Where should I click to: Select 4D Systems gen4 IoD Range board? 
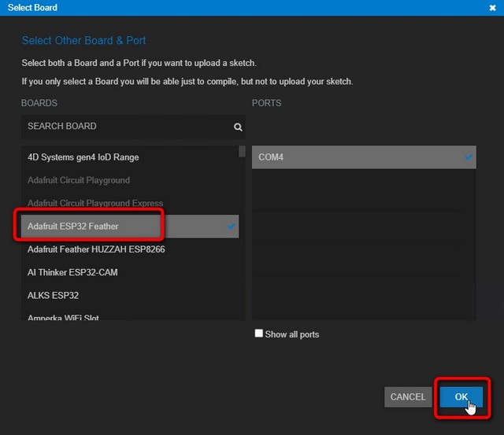[130, 157]
